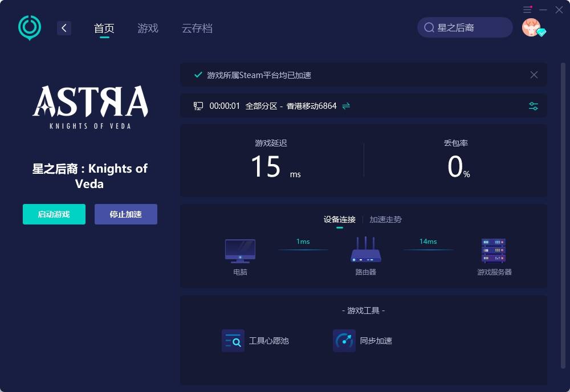The width and height of the screenshot is (570, 392).
Task: Click the 路由器 router icon
Action: [x=366, y=250]
